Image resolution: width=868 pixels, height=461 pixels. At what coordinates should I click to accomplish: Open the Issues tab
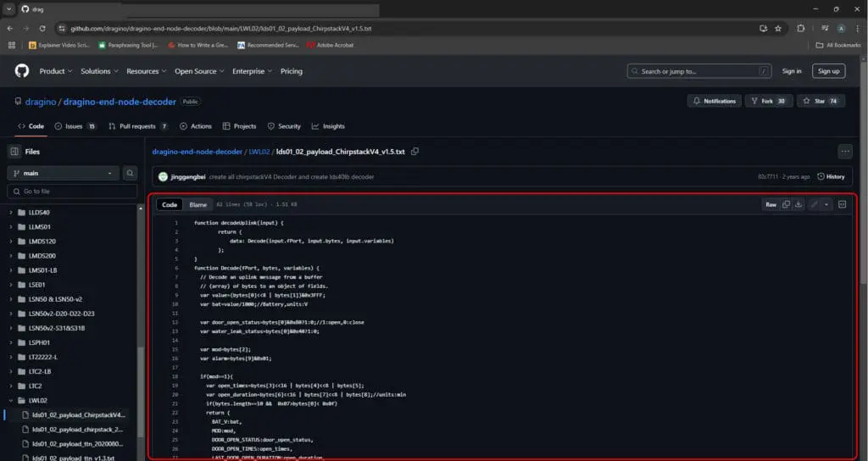click(x=75, y=126)
